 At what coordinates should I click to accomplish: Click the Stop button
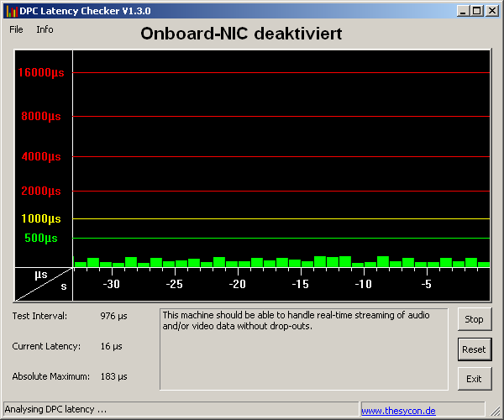click(x=475, y=319)
